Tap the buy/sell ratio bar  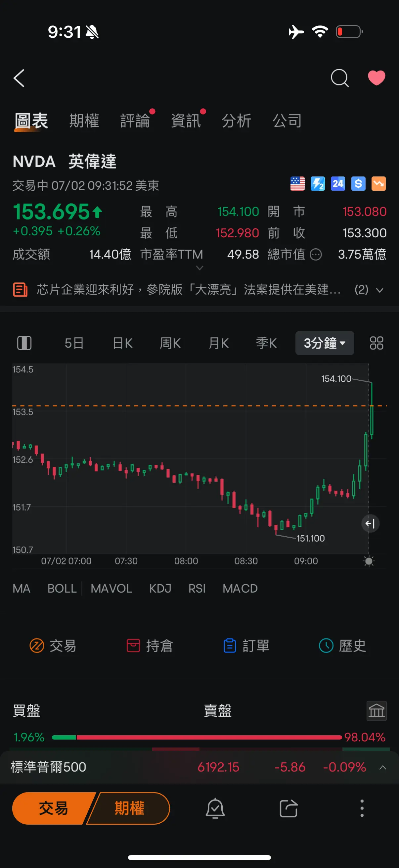click(x=197, y=737)
